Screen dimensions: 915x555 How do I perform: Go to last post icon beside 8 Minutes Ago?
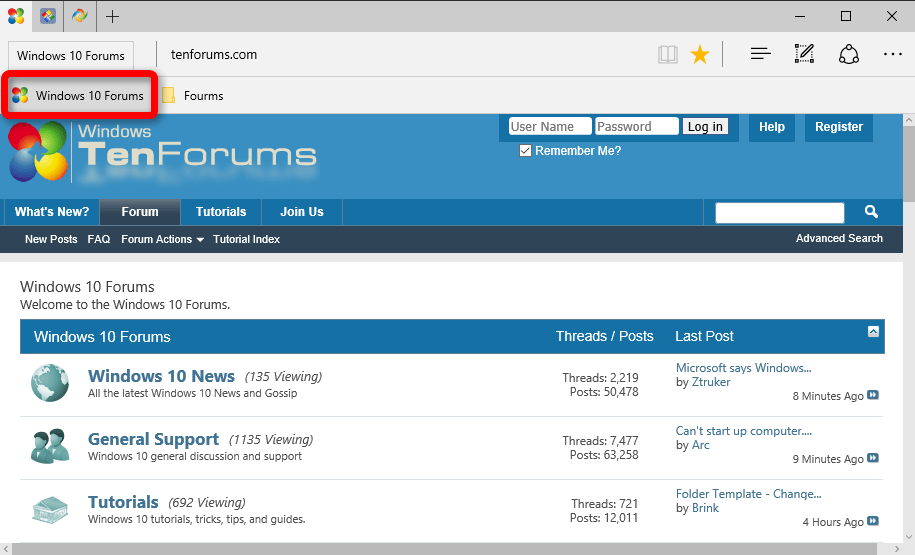(x=873, y=395)
